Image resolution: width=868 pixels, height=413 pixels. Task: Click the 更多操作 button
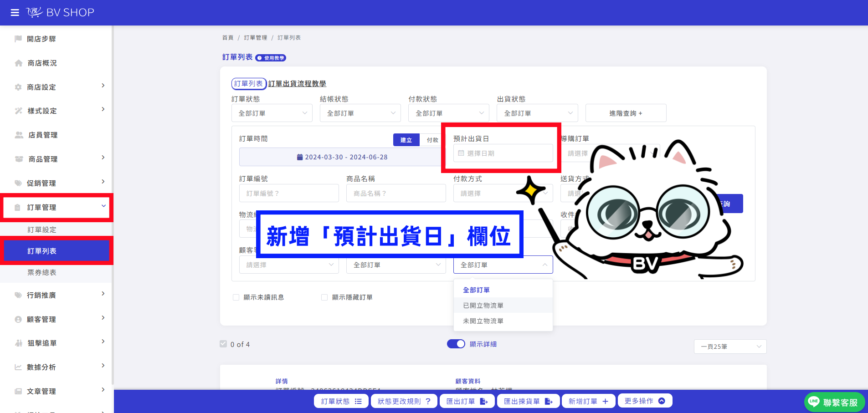point(645,401)
